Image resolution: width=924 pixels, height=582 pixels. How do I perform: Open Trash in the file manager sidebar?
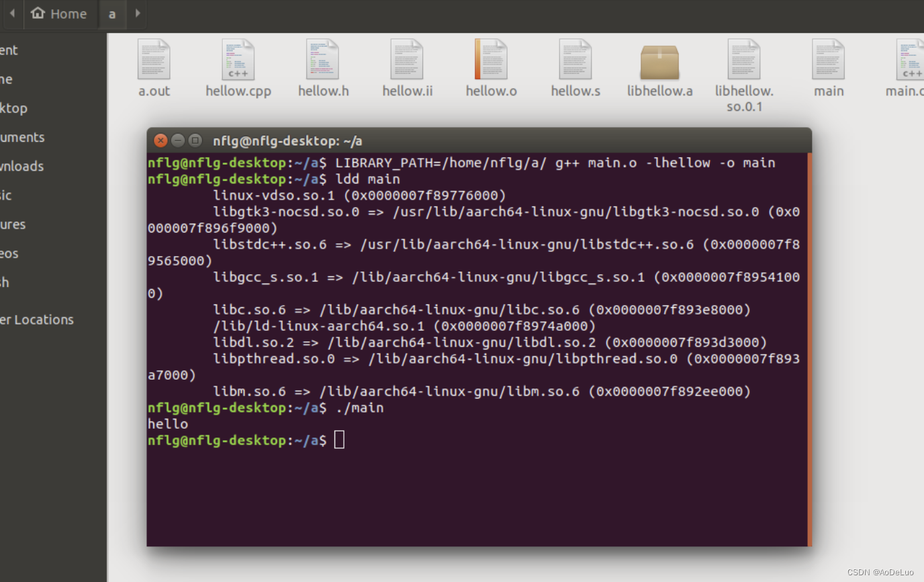point(5,282)
